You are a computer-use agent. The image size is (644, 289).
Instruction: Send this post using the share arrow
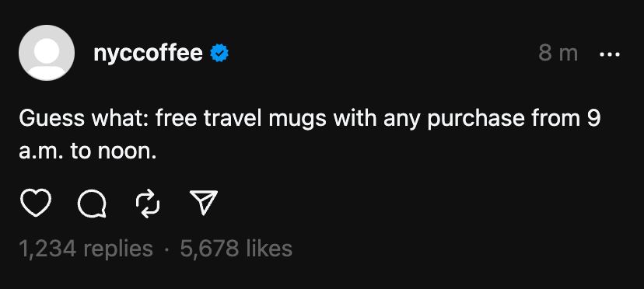(x=204, y=203)
